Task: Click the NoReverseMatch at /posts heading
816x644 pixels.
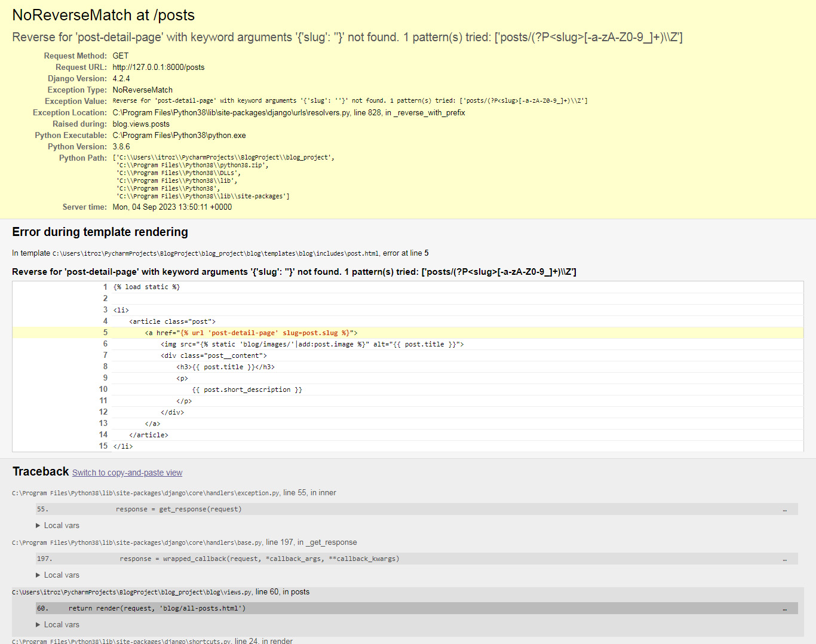Action: [x=103, y=15]
